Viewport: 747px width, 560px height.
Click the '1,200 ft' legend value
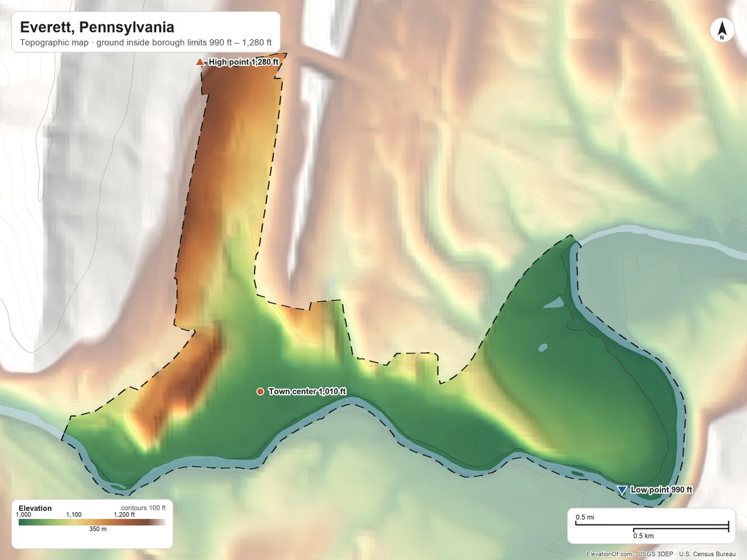pos(123,515)
